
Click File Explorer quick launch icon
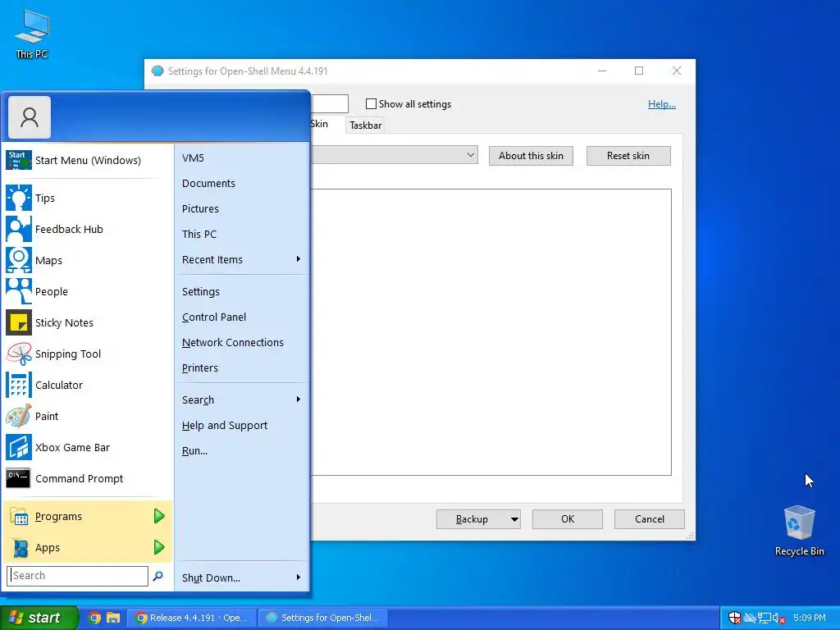(x=113, y=618)
